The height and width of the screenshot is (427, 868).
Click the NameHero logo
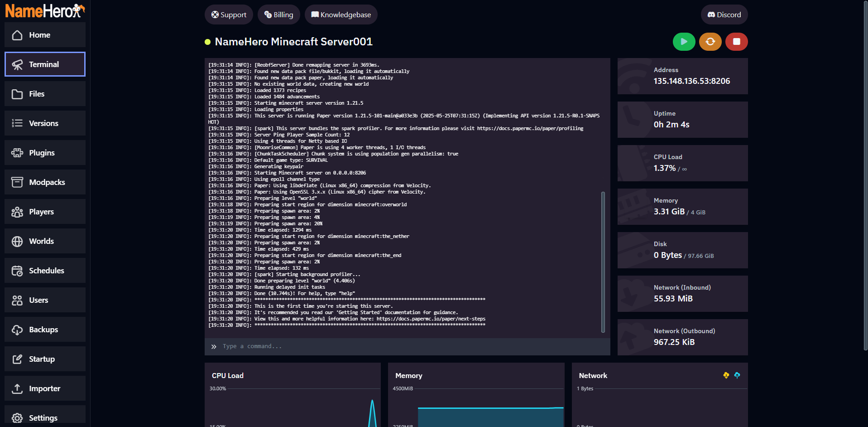(x=45, y=10)
